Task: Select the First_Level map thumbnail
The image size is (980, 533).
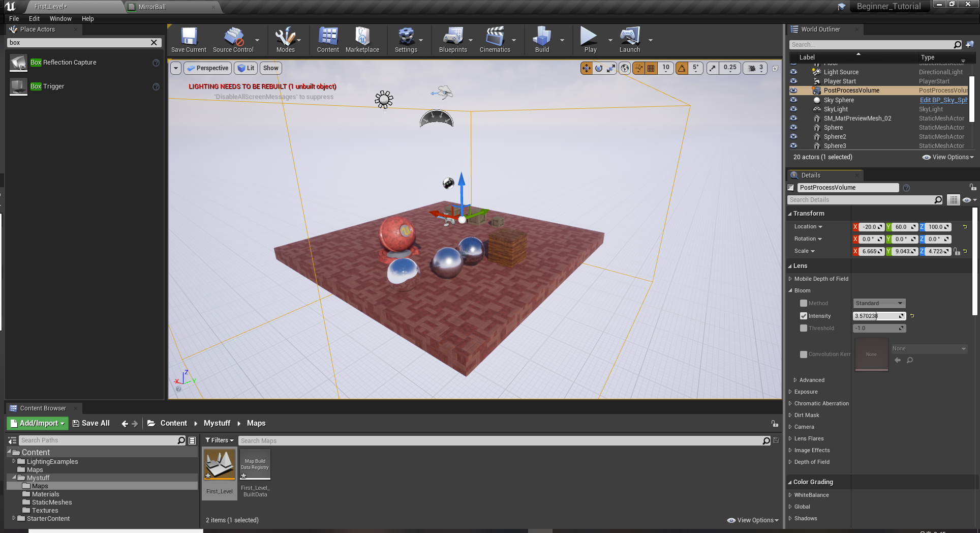Action: [220, 464]
